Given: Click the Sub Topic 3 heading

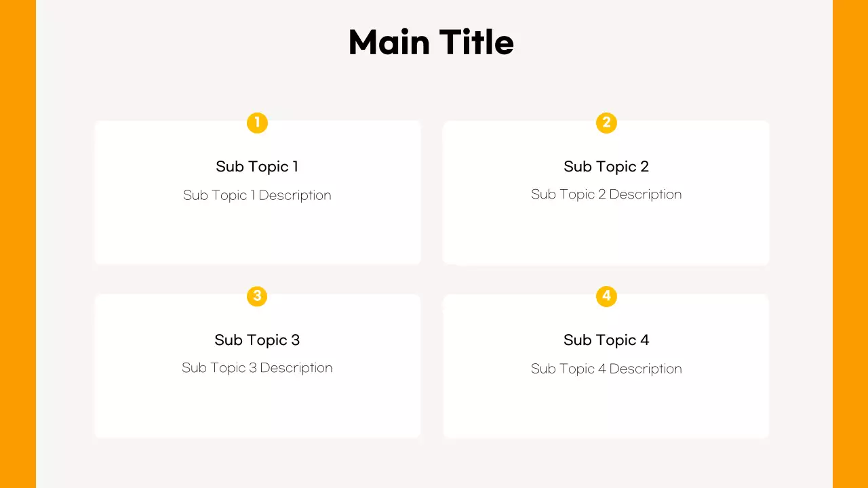Looking at the screenshot, I should pos(257,340).
